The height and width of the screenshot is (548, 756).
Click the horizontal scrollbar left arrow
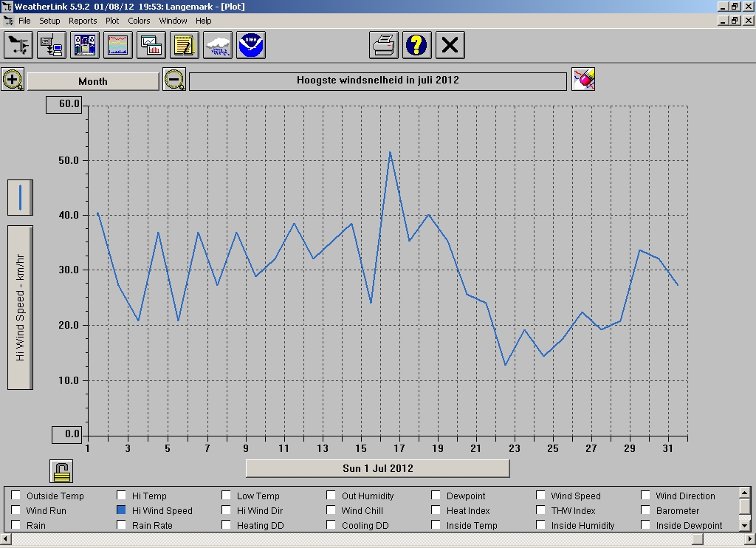coord(5,538)
